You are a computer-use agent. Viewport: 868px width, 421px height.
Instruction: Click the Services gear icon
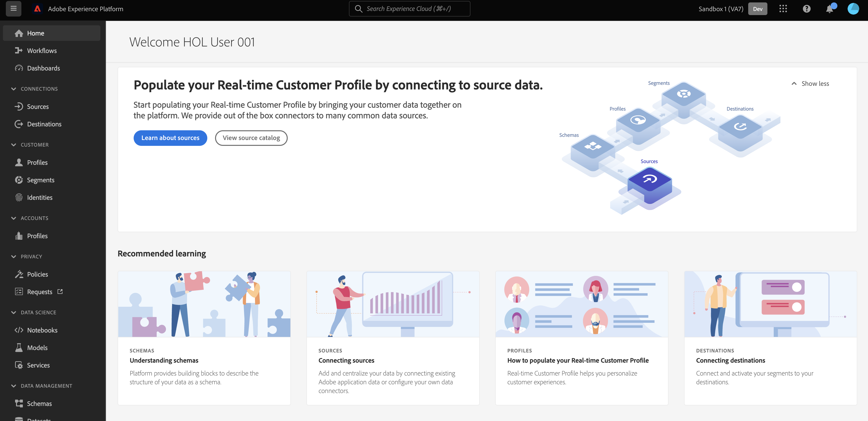tap(19, 365)
